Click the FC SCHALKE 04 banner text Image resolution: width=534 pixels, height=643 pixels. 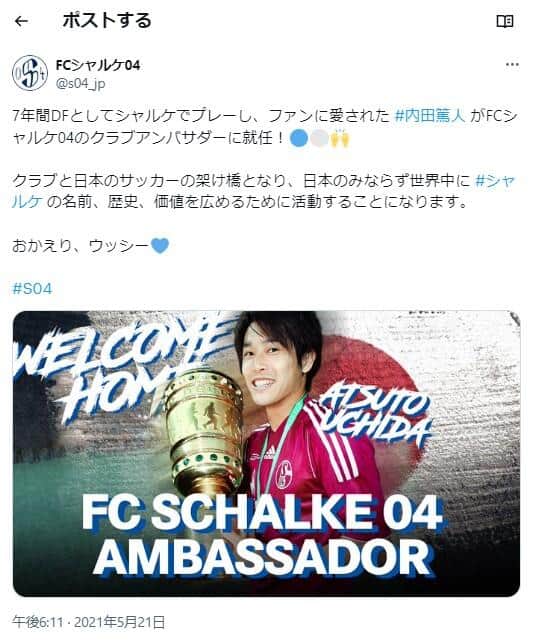(x=262, y=513)
